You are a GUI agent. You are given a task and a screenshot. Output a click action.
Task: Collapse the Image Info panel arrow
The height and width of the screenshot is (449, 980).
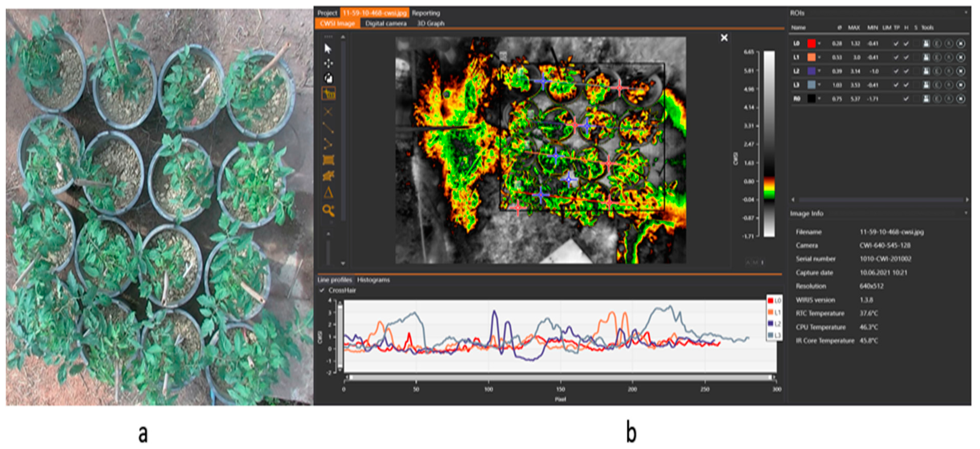[966, 213]
